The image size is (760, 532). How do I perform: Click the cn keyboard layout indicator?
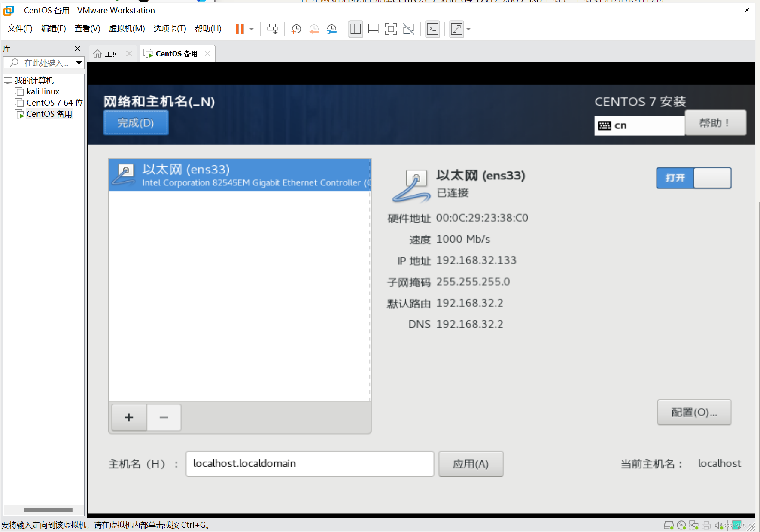point(639,125)
